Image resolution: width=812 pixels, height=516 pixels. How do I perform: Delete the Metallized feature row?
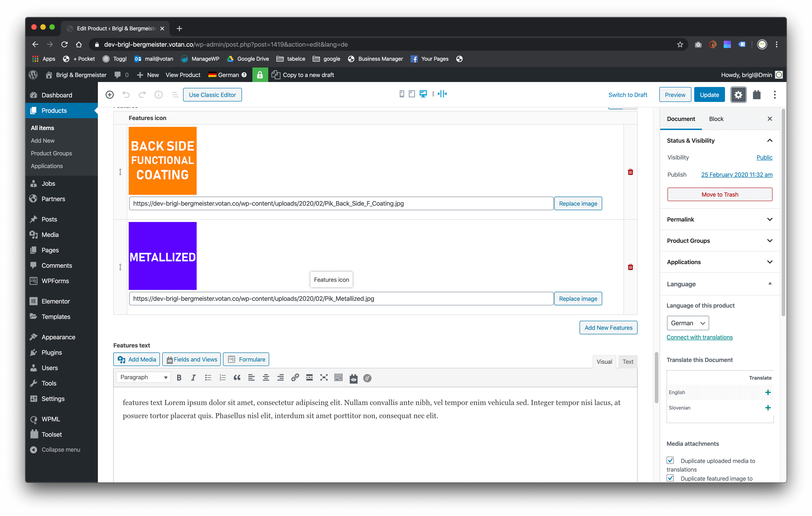coord(630,267)
